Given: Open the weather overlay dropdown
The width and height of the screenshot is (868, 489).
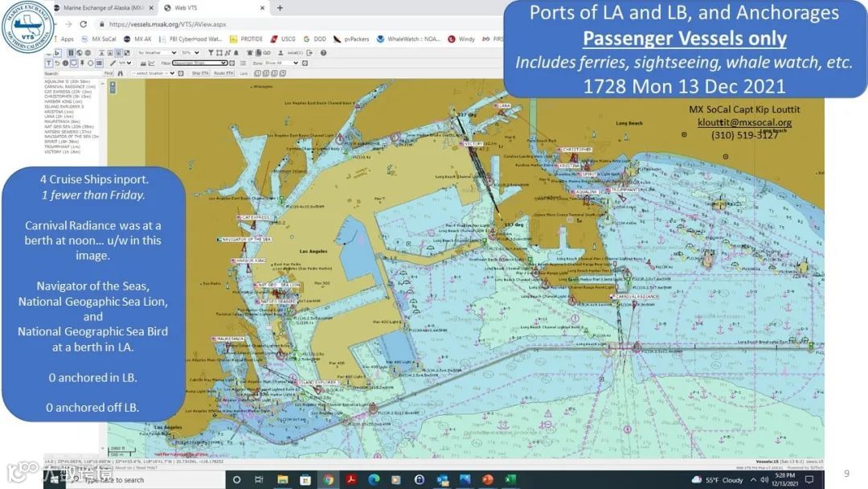Looking at the screenshot, I should (158, 52).
